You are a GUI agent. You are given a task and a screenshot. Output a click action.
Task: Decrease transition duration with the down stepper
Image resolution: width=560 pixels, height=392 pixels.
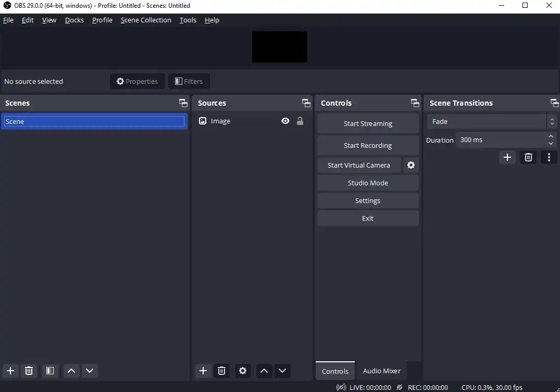[550, 143]
